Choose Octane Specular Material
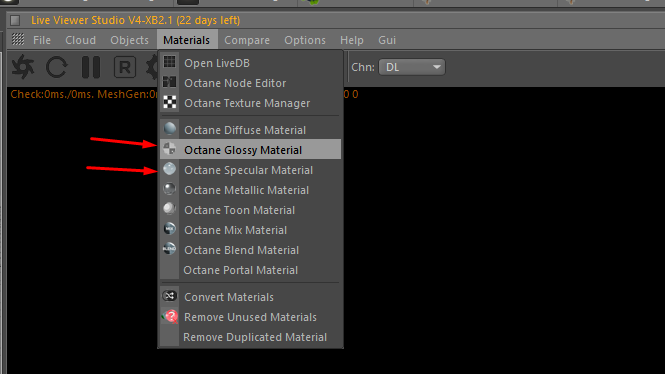The image size is (665, 374). [x=250, y=170]
